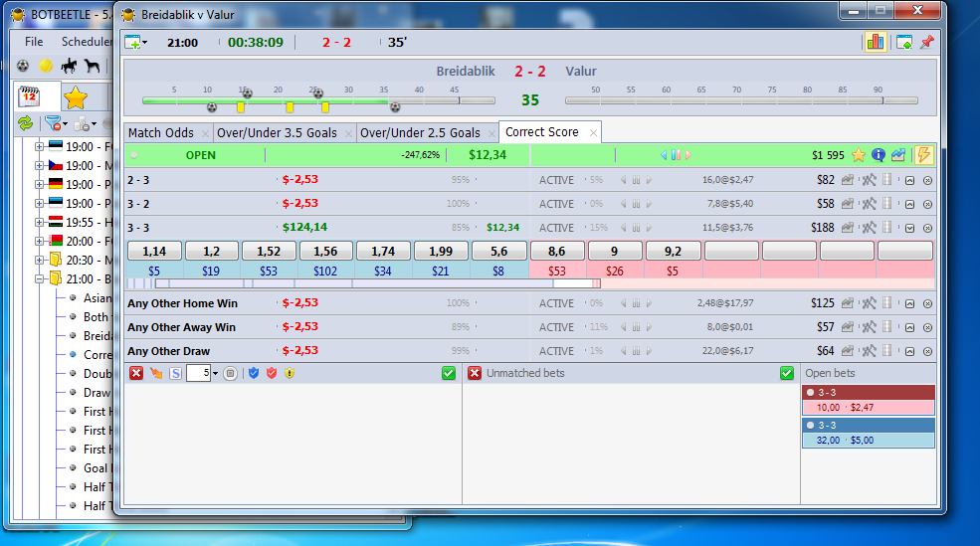
Task: Click the blue shield icon
Action: pyautogui.click(x=253, y=373)
